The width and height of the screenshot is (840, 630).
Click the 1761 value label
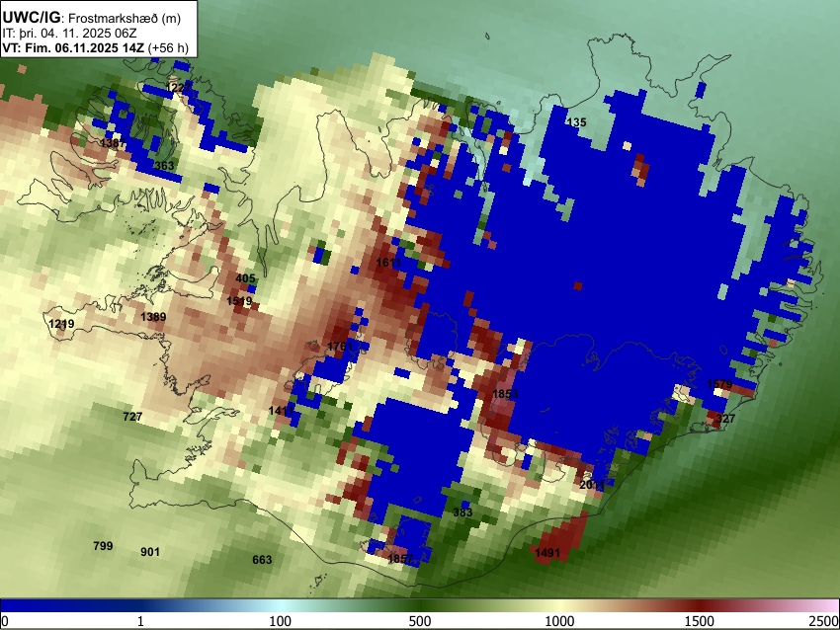pyautogui.click(x=340, y=347)
